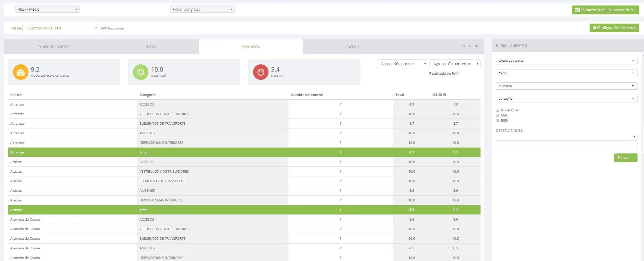644x261 pixels.
Task: Click the 240 Respuestas label
Action: click(112, 28)
